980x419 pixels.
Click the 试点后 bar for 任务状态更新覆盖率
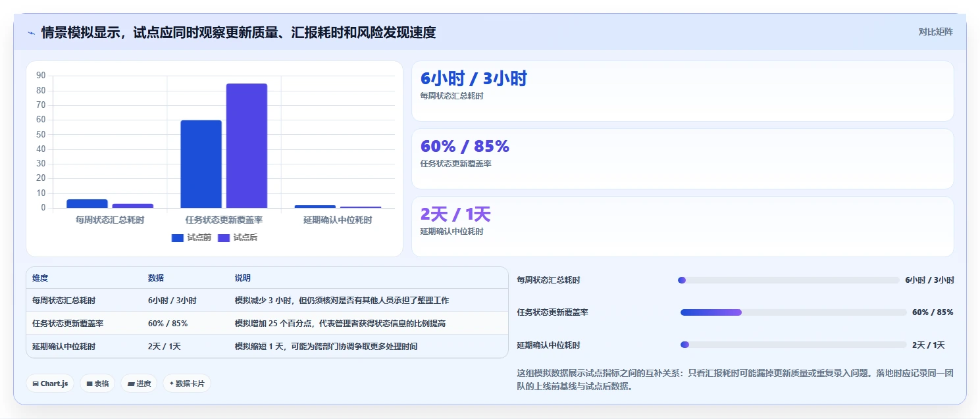(247, 145)
